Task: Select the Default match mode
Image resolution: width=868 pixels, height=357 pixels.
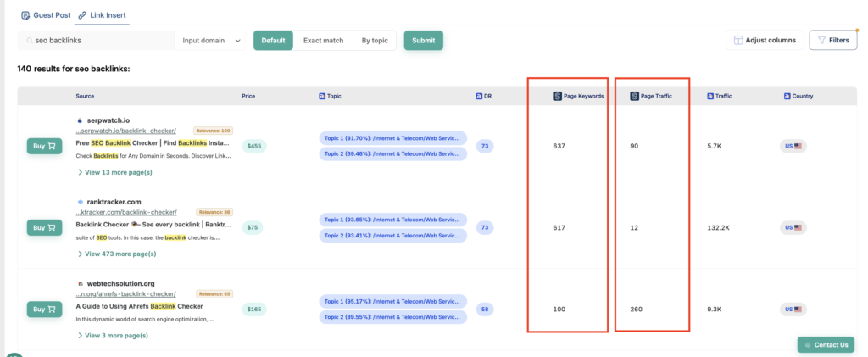Action: pyautogui.click(x=274, y=41)
